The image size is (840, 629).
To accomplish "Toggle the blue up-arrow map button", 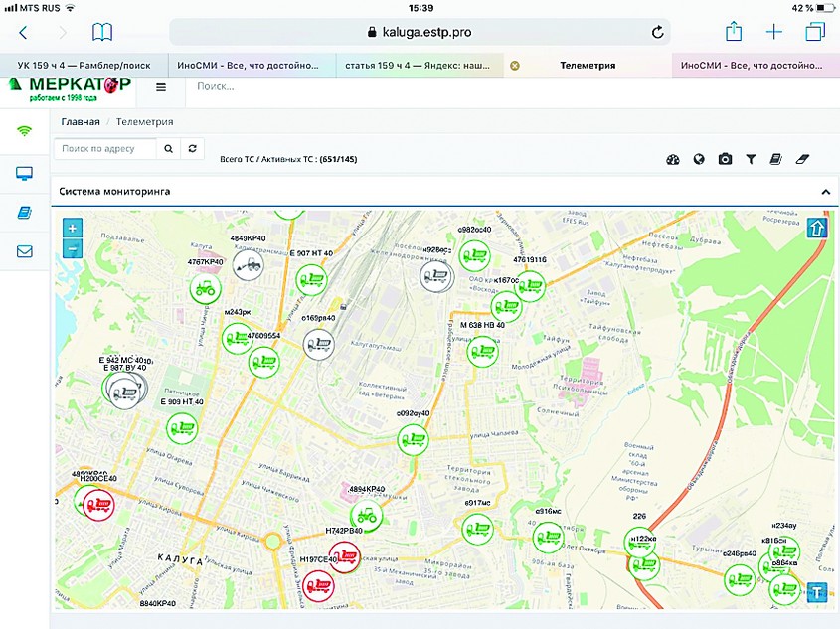I will click(x=816, y=229).
